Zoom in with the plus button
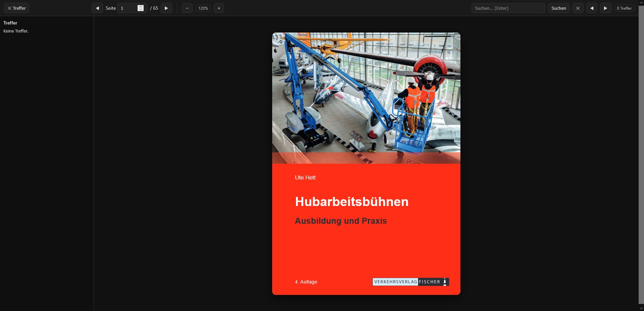The height and width of the screenshot is (311, 644). click(219, 8)
